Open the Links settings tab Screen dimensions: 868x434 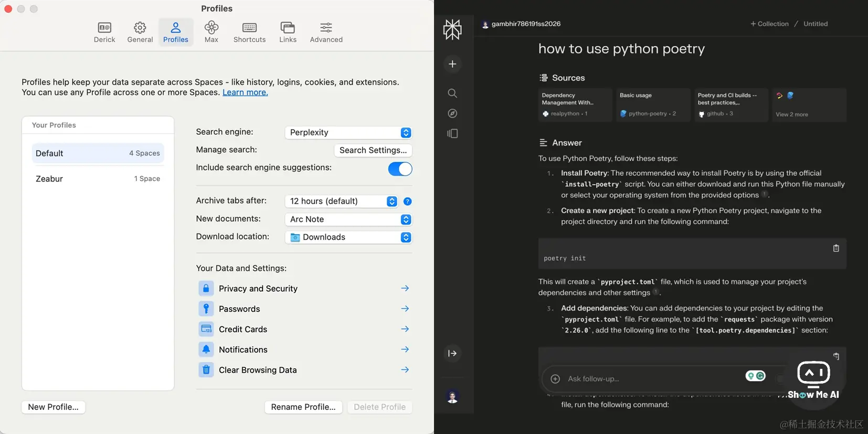[288, 32]
